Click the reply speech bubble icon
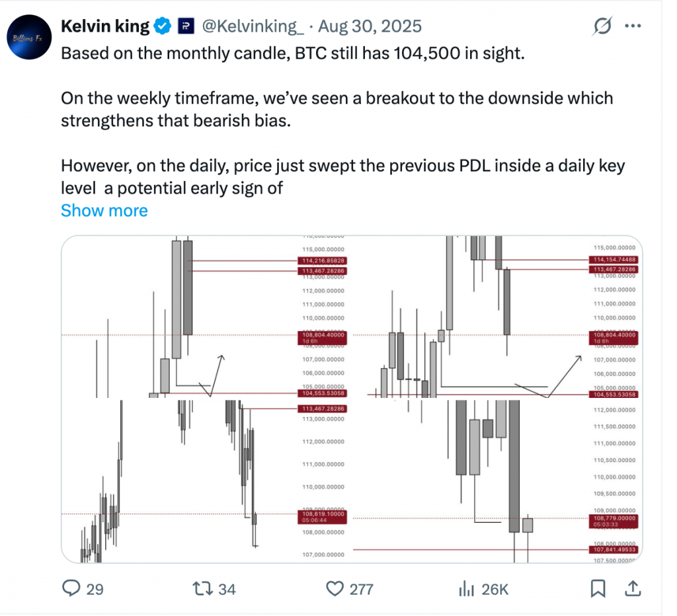The image size is (677, 616). click(71, 588)
